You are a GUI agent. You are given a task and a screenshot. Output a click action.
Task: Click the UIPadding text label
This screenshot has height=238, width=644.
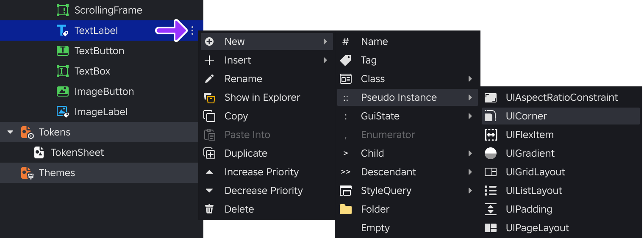pos(529,209)
